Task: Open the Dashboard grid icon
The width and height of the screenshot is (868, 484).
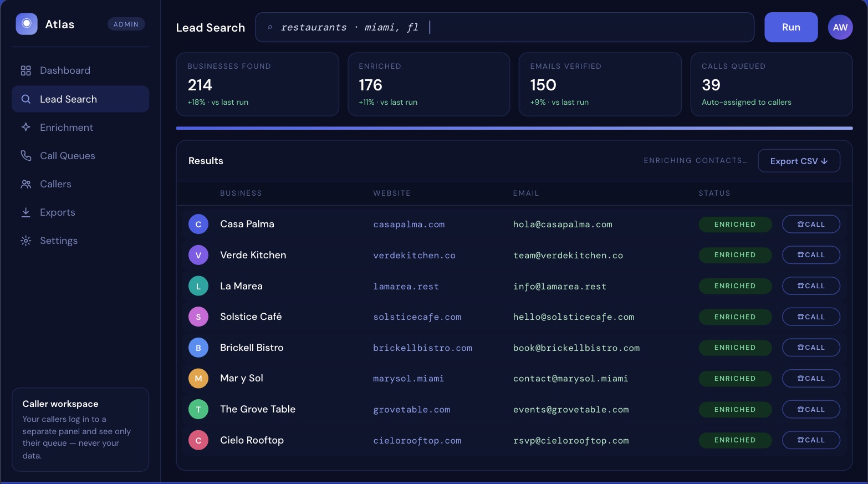Action: coord(25,70)
